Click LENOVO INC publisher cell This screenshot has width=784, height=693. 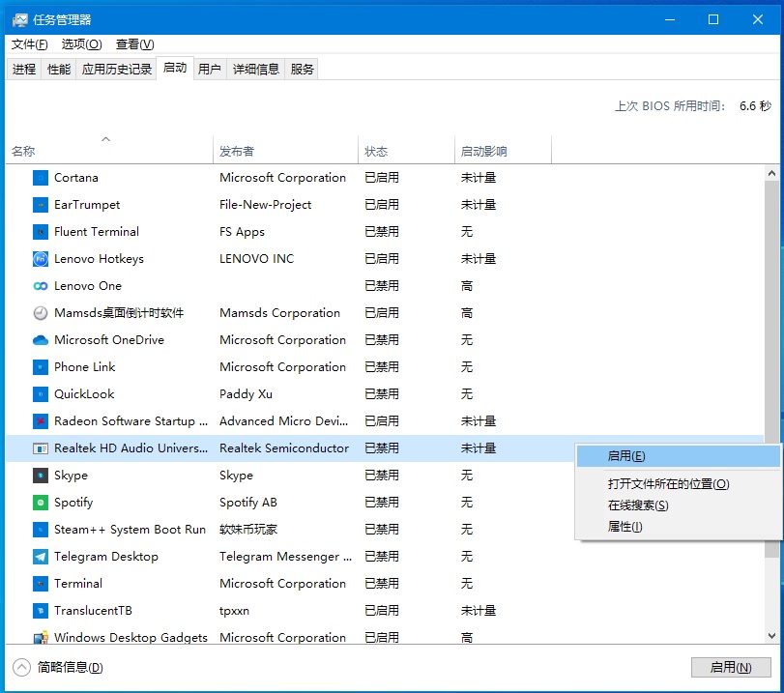tap(256, 258)
